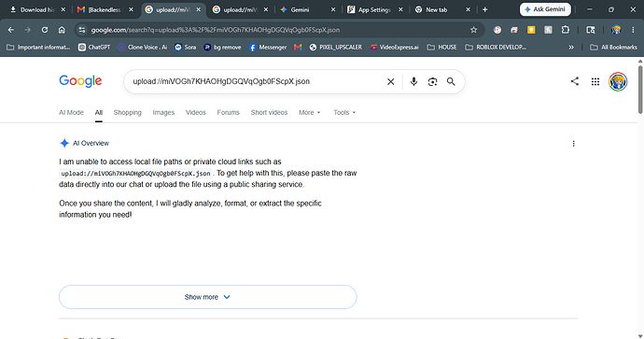
Task: Click the Google logo
Action: point(80,81)
